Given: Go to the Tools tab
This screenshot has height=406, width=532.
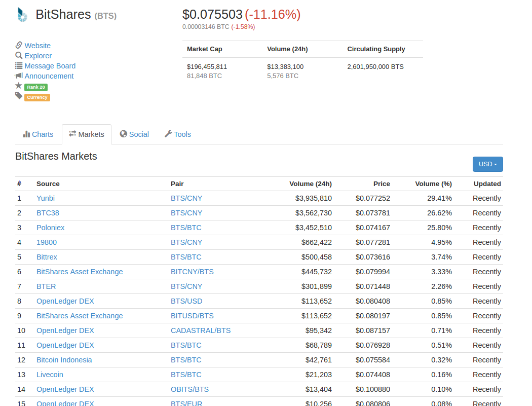Looking at the screenshot, I should [178, 134].
